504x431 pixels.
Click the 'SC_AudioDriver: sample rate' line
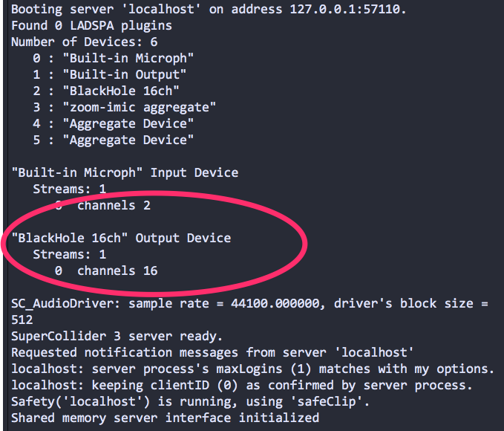[249, 303]
